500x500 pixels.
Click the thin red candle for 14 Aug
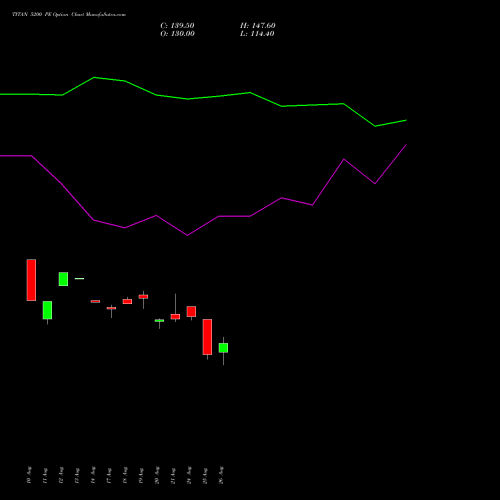click(x=95, y=301)
